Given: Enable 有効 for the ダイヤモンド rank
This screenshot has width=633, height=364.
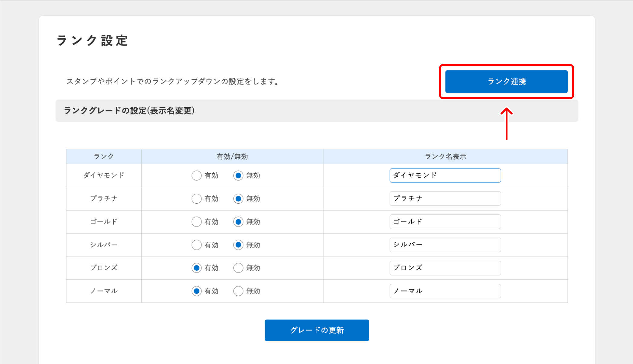Looking at the screenshot, I should point(197,176).
